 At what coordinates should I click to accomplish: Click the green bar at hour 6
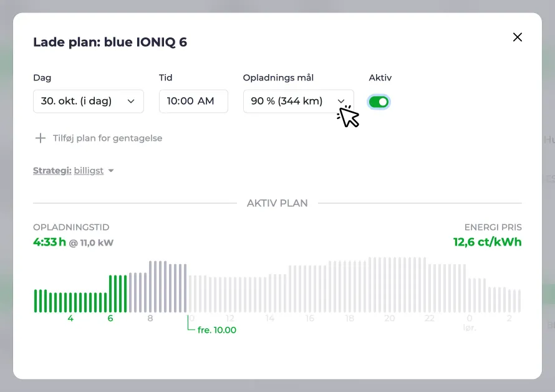point(110,294)
